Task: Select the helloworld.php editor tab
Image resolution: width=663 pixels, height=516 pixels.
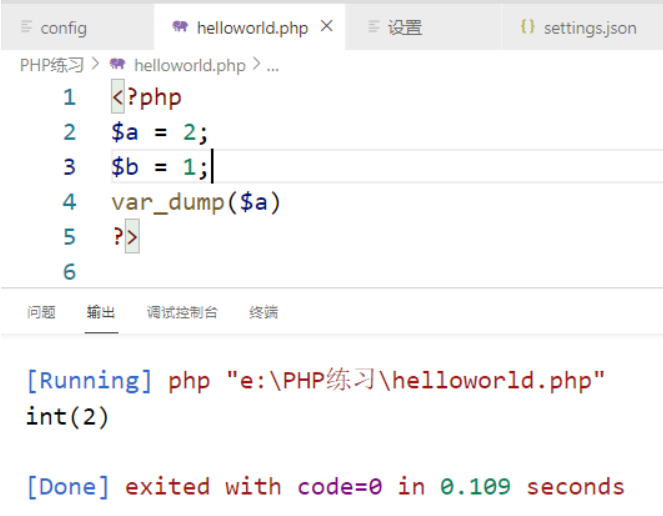Action: point(250,27)
